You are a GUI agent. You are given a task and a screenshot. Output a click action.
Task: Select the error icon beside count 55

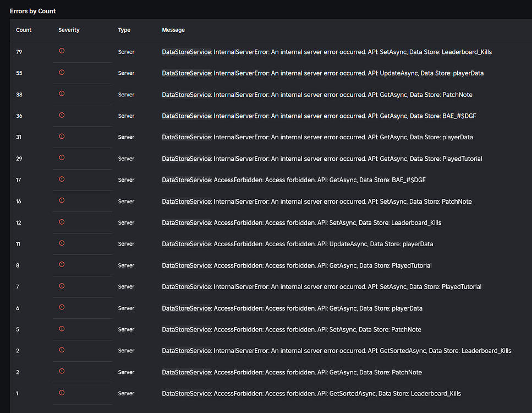(x=62, y=72)
